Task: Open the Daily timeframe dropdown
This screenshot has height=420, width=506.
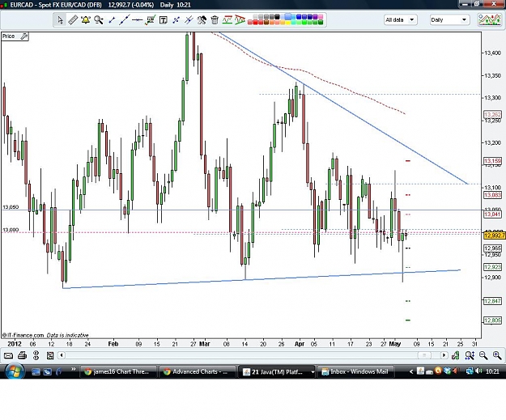Action: coord(449,19)
